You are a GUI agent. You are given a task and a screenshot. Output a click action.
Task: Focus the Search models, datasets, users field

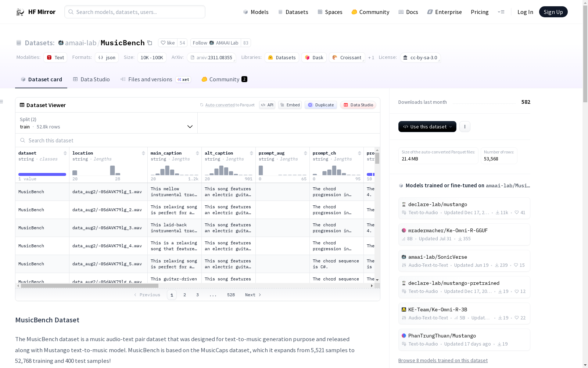coord(135,12)
